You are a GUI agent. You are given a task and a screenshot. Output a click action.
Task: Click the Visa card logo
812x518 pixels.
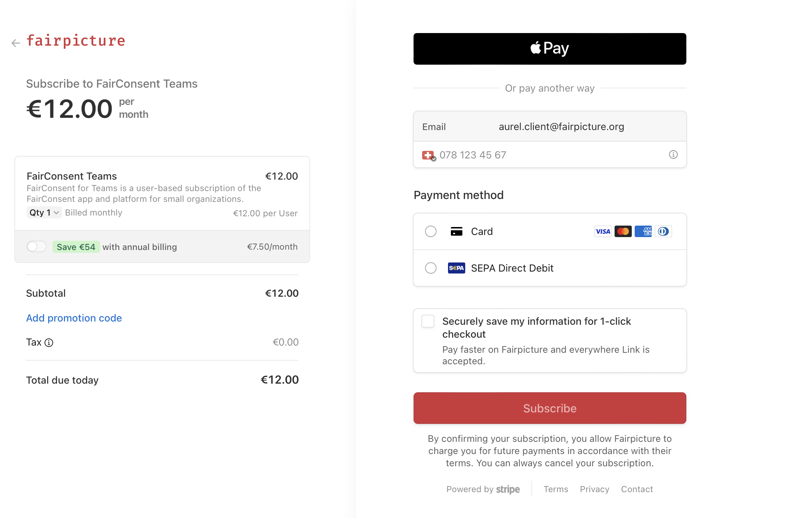603,231
